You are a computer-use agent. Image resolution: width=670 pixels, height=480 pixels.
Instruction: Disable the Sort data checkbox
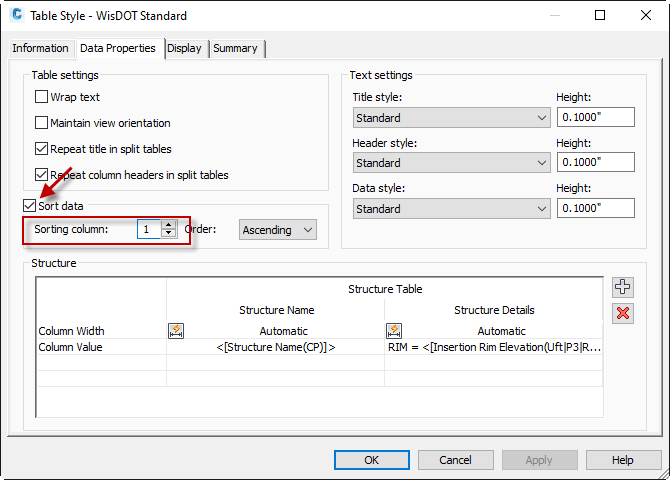click(30, 206)
